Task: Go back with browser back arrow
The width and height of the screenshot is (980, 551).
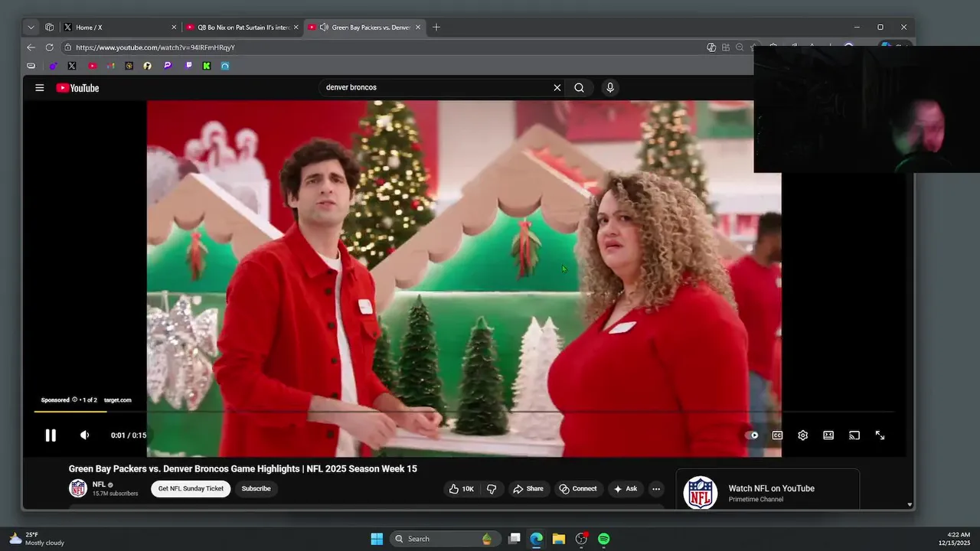Action: pos(31,47)
